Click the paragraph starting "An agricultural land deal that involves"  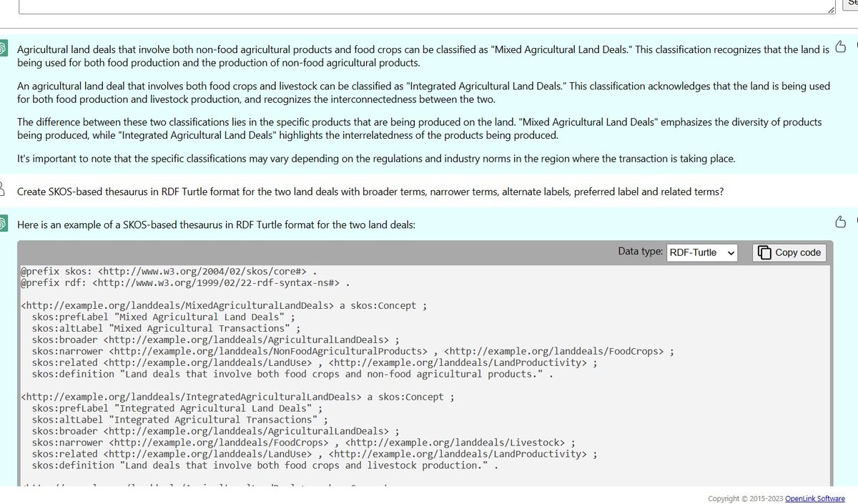[423, 92]
